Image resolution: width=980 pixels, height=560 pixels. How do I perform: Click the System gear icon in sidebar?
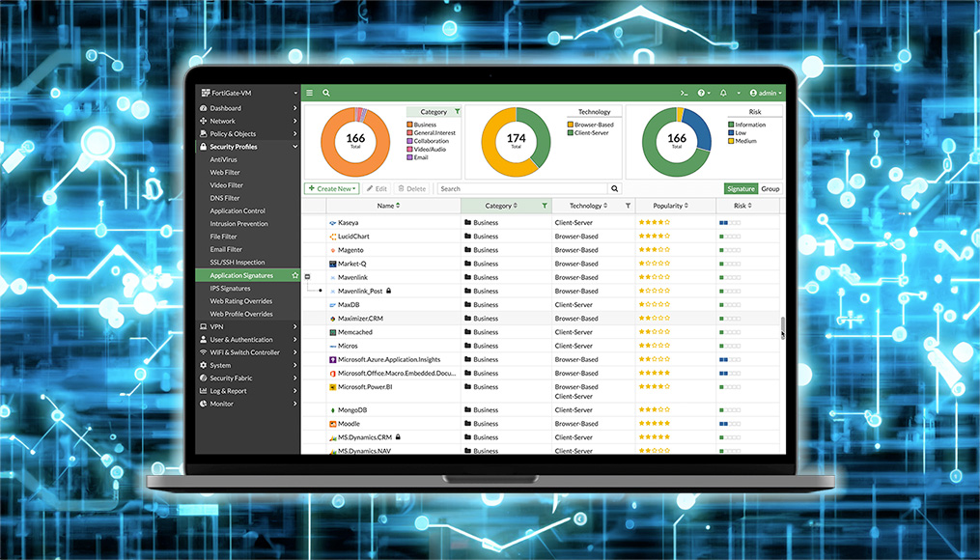[203, 365]
